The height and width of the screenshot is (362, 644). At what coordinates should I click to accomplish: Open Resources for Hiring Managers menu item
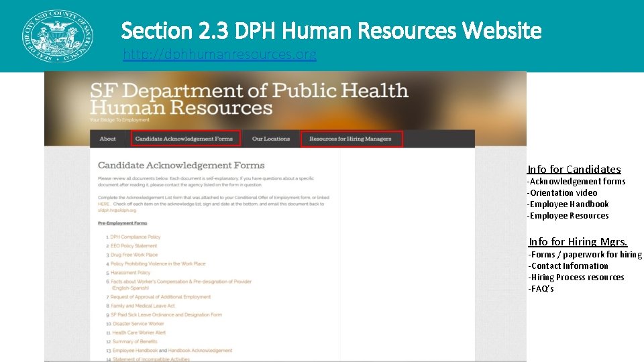click(350, 139)
